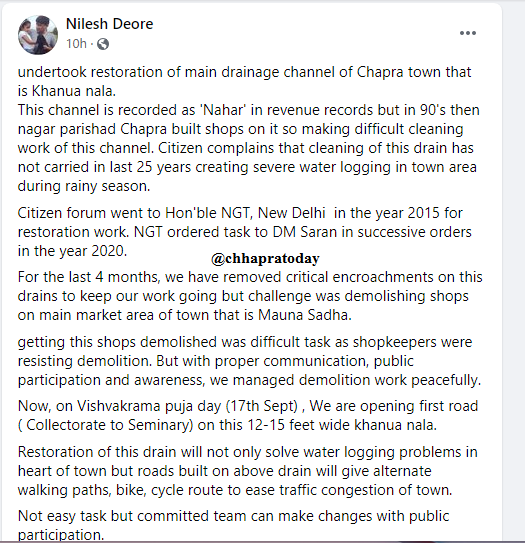Open the post options three-dot menu

pyautogui.click(x=468, y=33)
